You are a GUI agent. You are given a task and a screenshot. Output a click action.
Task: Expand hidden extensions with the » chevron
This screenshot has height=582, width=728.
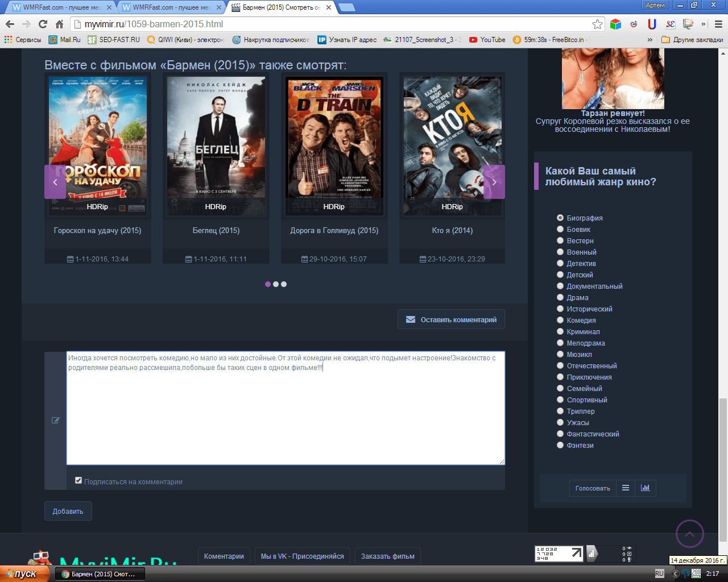[x=703, y=24]
